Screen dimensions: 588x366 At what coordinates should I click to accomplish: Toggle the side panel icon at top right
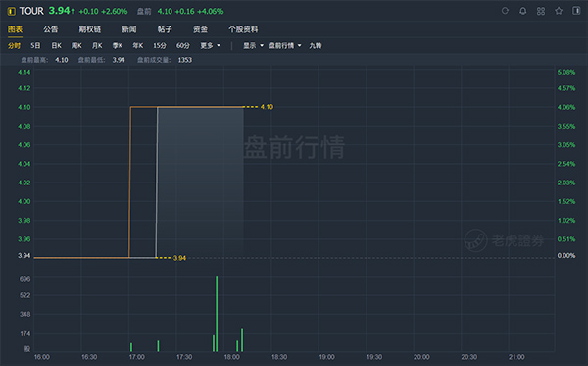(x=576, y=11)
